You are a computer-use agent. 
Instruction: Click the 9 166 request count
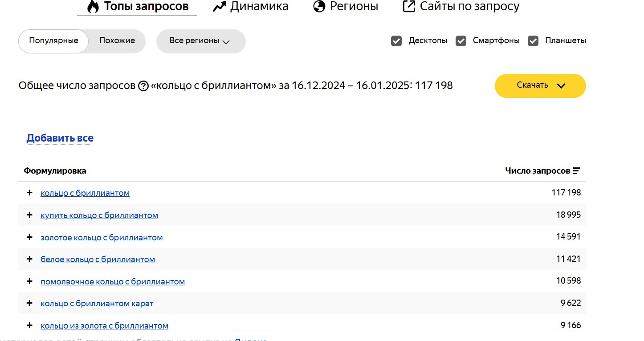pyautogui.click(x=571, y=325)
